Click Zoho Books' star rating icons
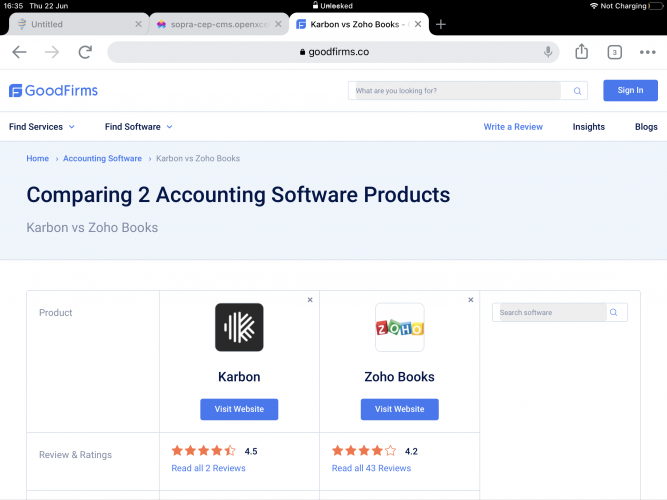This screenshot has width=667, height=500. pos(364,451)
